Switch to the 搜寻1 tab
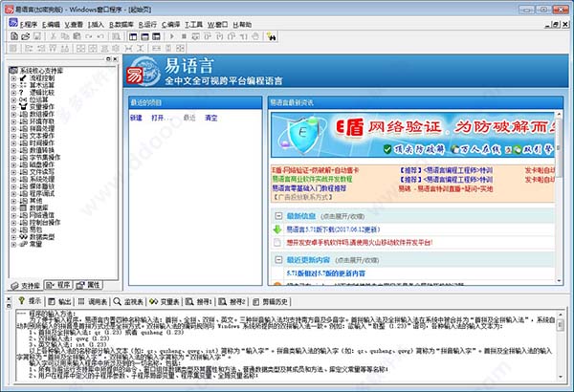The image size is (574, 392). (x=199, y=301)
